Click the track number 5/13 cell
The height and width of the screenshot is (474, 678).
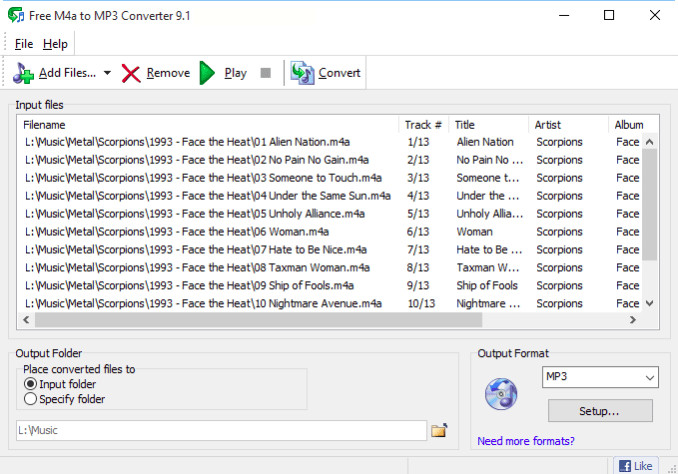coord(418,214)
